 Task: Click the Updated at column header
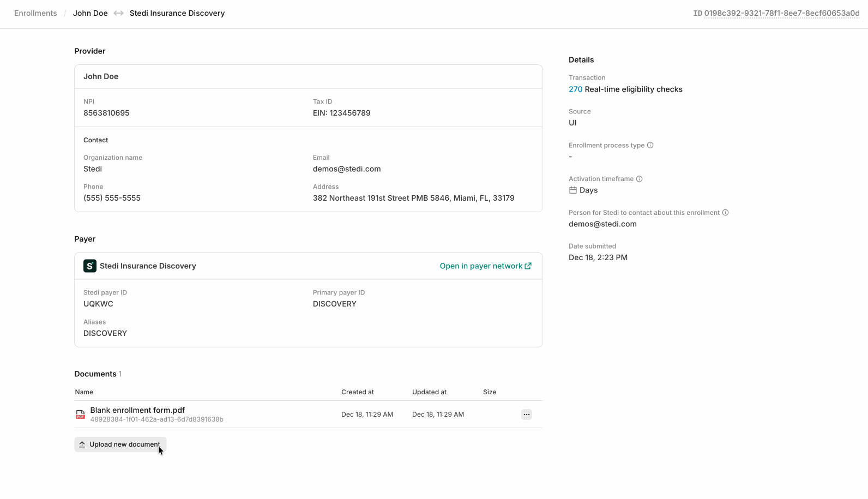430,392
